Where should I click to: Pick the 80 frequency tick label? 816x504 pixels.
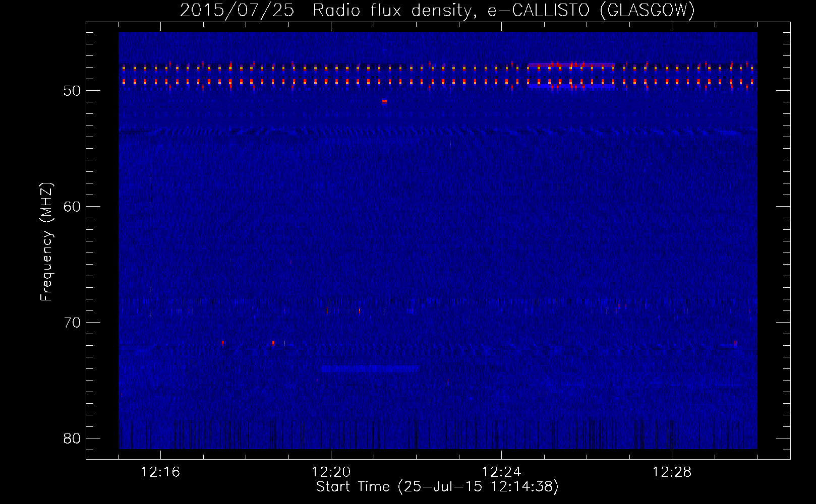tap(72, 438)
